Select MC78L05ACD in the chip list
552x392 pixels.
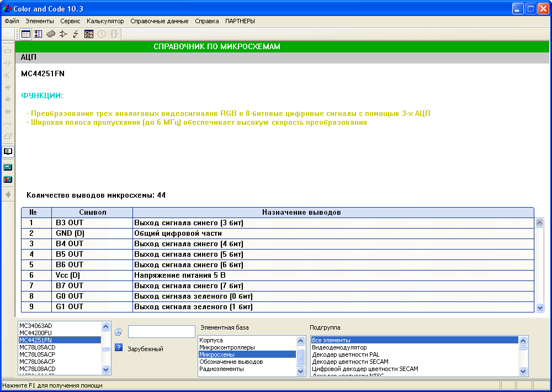pyautogui.click(x=60, y=348)
